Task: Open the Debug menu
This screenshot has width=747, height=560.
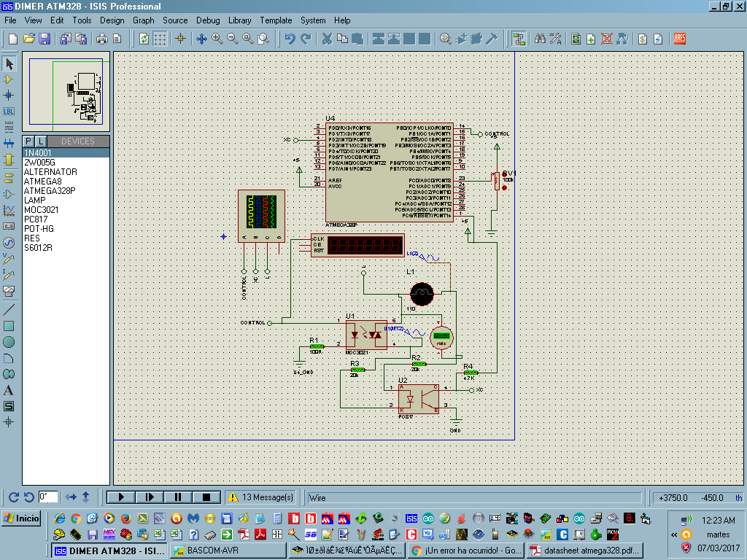Action: pyautogui.click(x=208, y=20)
